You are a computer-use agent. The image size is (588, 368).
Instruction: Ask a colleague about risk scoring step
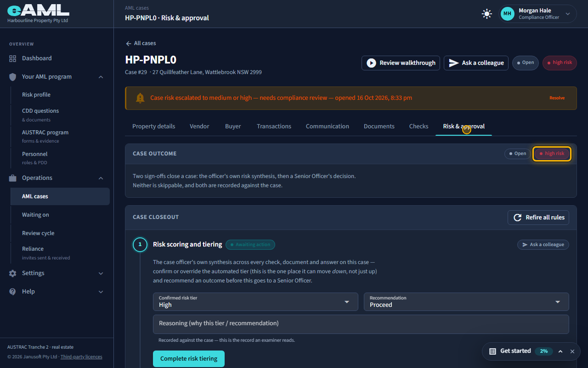coord(543,245)
